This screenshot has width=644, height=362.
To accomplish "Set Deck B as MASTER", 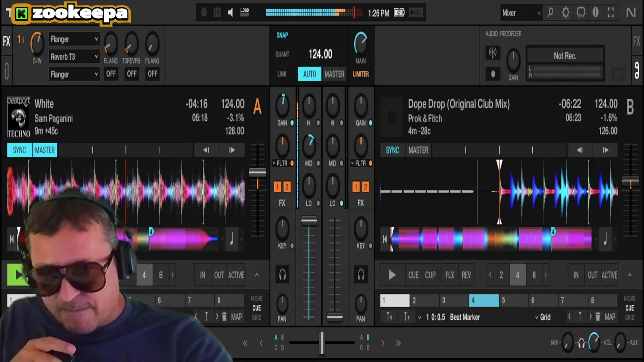I will [x=418, y=150].
